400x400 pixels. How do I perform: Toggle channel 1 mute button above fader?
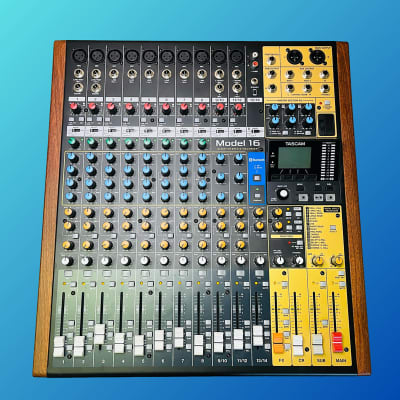pyautogui.click(x=69, y=274)
